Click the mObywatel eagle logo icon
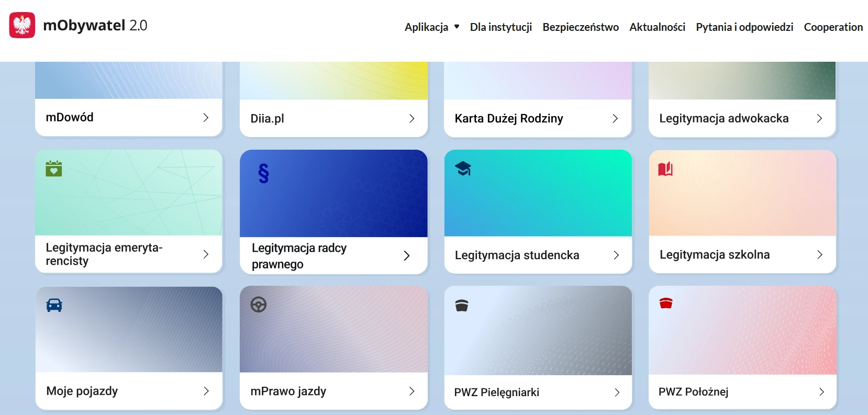This screenshot has width=868, height=415. point(22,25)
